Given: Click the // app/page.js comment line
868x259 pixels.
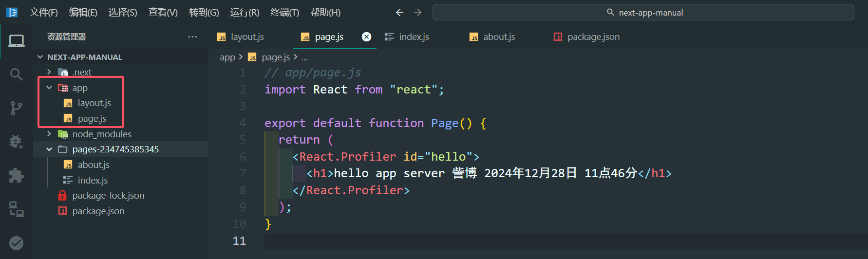Looking at the screenshot, I should point(313,73).
